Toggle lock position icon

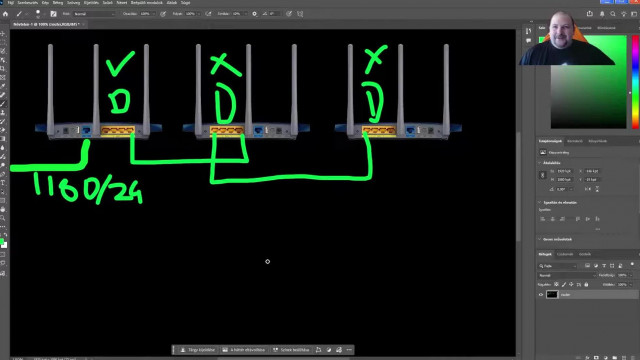point(571,284)
